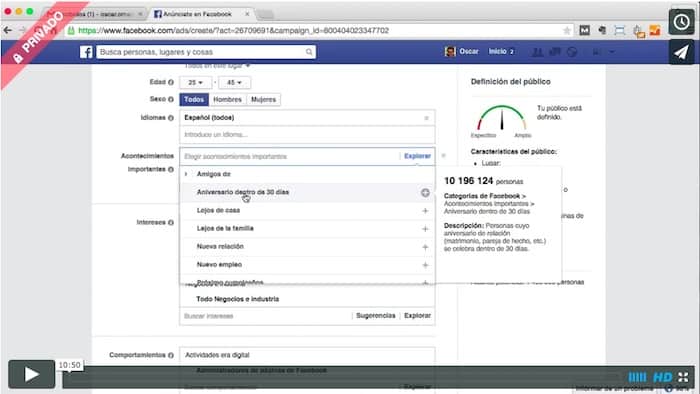Click the 10 196 124 personas count
Image resolution: width=700 pixels, height=394 pixels.
483,181
